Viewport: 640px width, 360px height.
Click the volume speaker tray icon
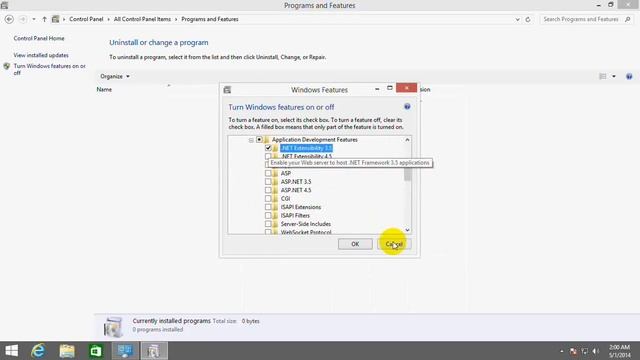tap(596, 351)
